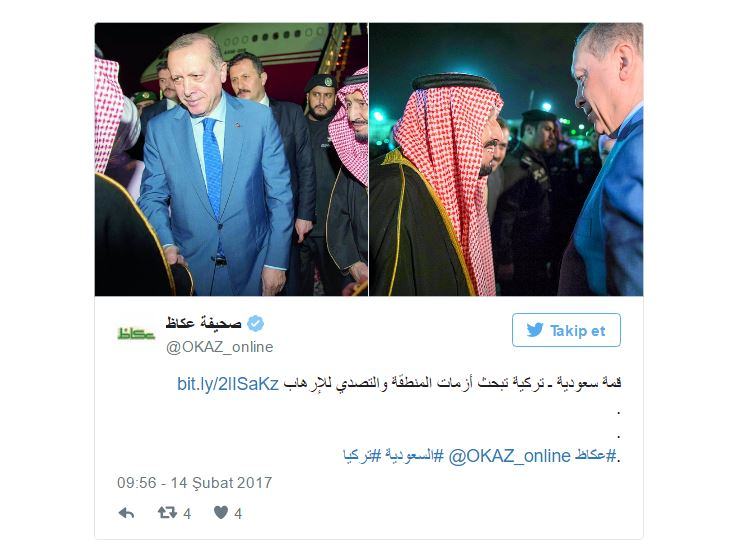Click the 09:56 - 14 Şubat 2017 timestamp

(x=195, y=483)
